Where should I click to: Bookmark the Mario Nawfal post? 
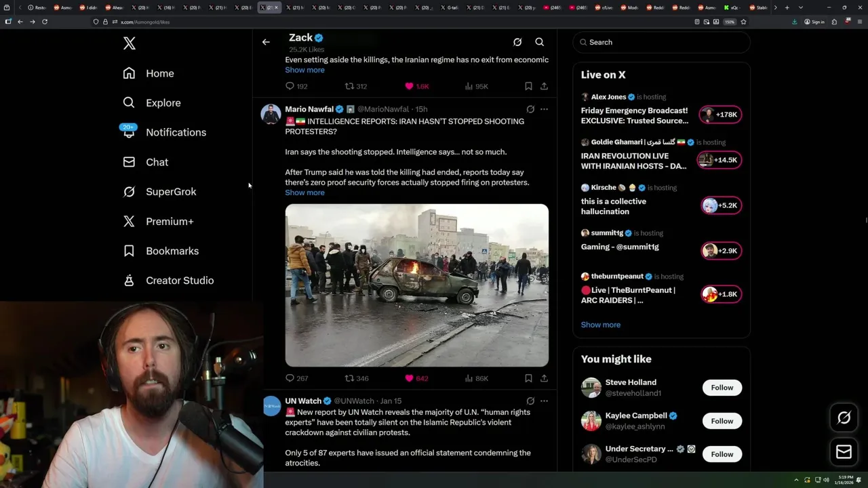(x=528, y=378)
